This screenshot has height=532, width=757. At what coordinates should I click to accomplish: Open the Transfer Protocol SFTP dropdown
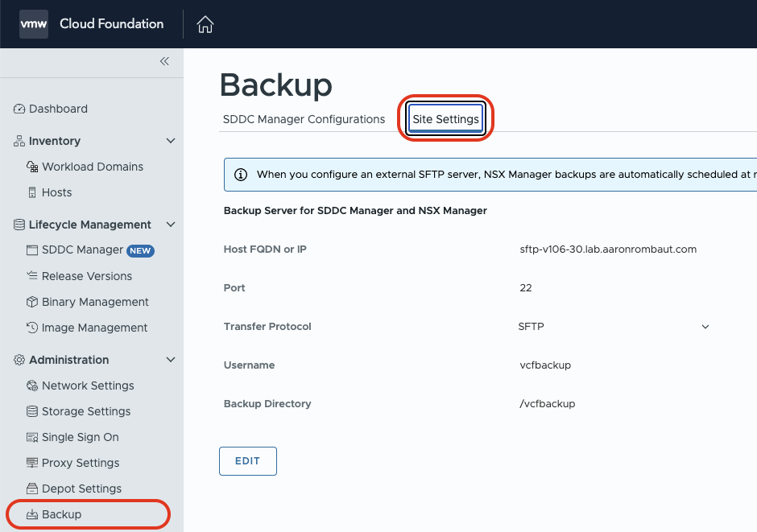coord(614,327)
